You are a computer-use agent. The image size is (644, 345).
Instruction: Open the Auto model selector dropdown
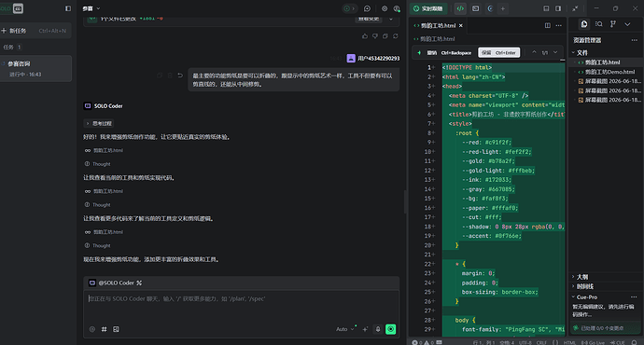click(x=344, y=329)
